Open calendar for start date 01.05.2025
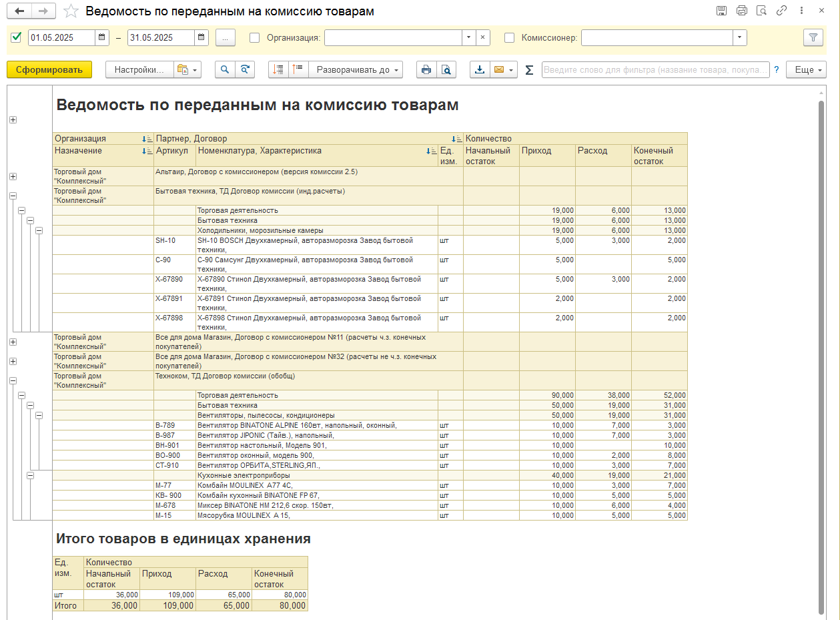This screenshot has height=620, width=840. point(102,38)
